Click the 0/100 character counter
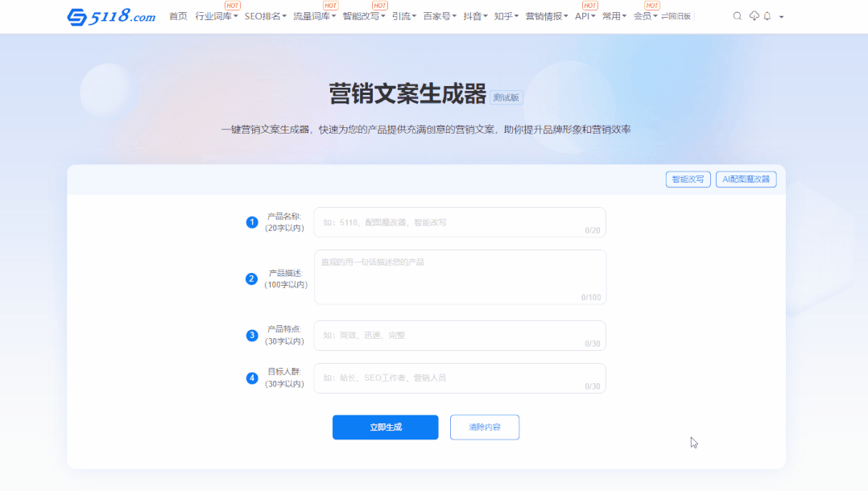 [x=591, y=297]
